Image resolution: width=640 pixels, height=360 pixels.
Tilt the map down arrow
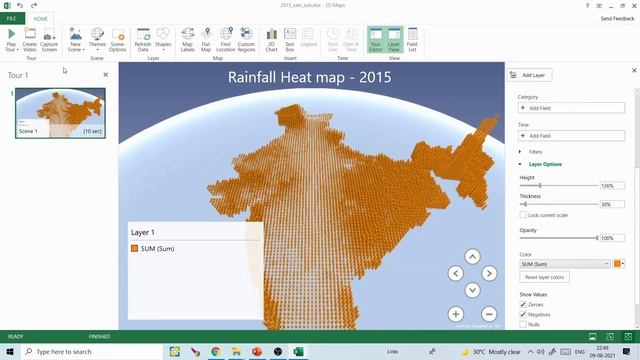(x=472, y=290)
